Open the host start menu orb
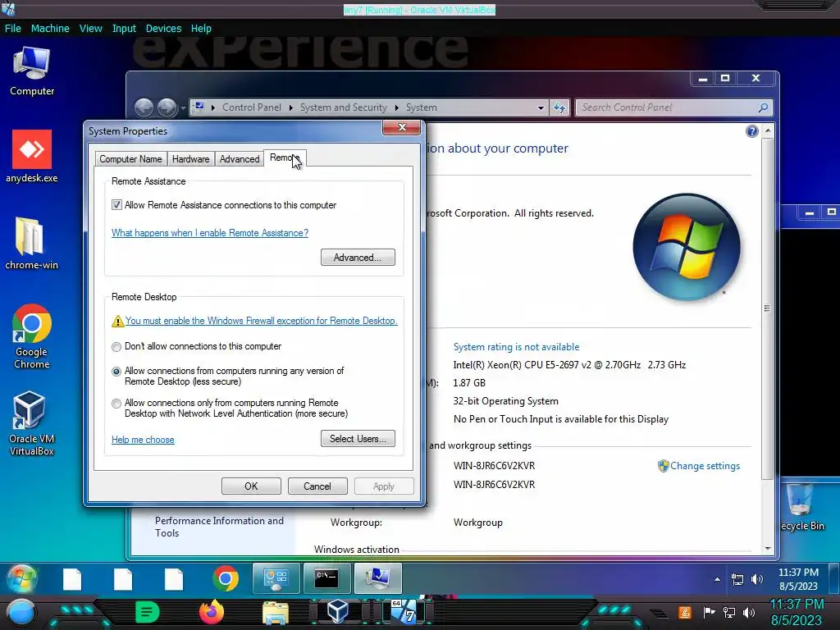This screenshot has width=840, height=630. 21,612
